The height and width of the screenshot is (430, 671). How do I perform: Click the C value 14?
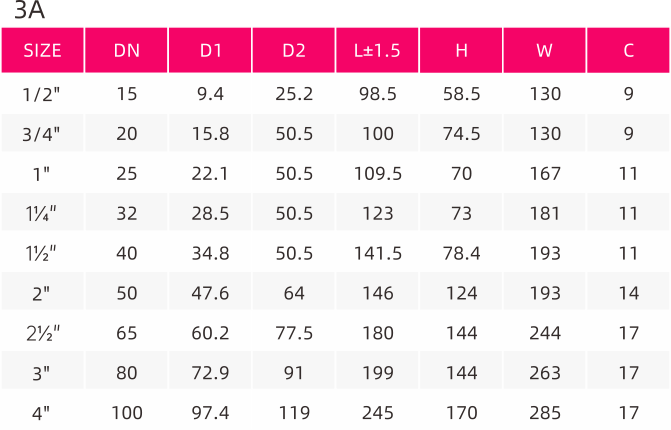(x=628, y=294)
